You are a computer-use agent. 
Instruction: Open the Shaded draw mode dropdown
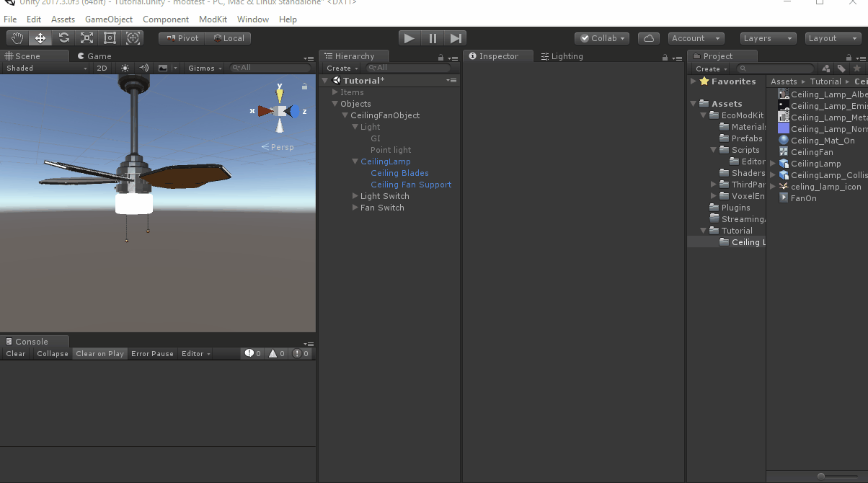coord(45,68)
